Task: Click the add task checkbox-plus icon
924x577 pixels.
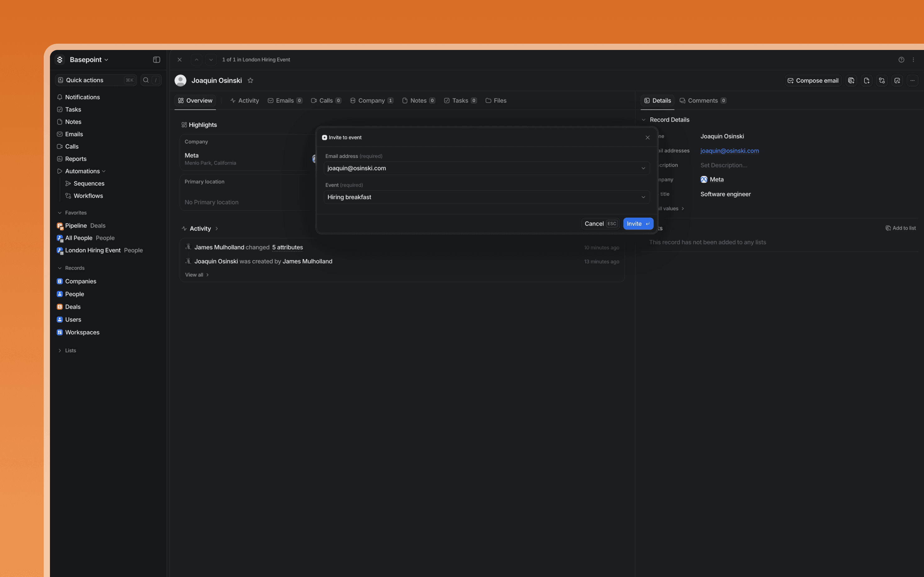Action: (897, 81)
